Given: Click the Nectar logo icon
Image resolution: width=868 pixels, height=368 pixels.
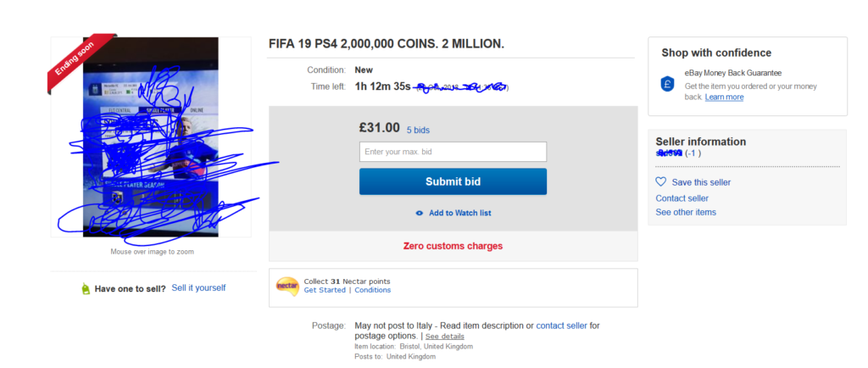Looking at the screenshot, I should click(287, 286).
